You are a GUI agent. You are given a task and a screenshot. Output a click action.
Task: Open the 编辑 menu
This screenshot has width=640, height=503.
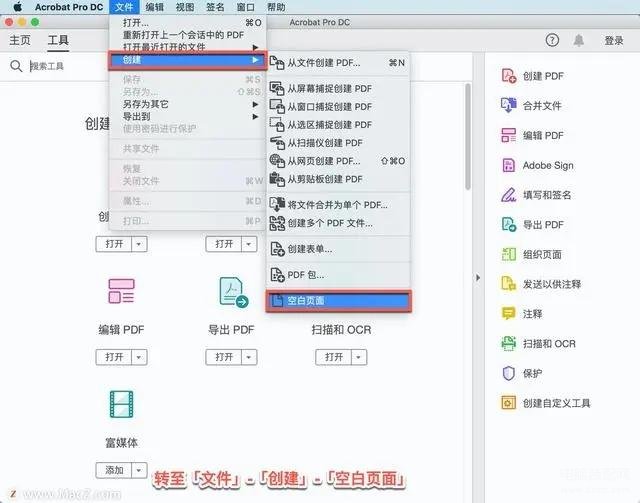155,7
